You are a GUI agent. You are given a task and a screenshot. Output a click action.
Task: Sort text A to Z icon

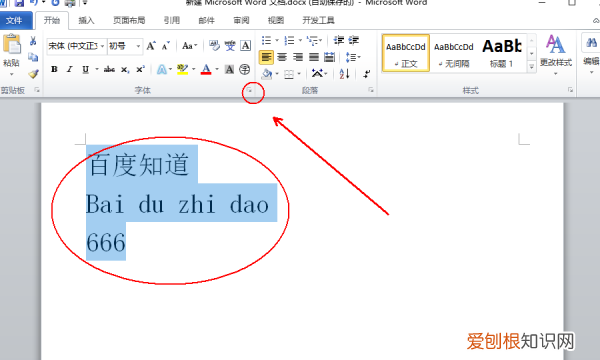[344, 73]
